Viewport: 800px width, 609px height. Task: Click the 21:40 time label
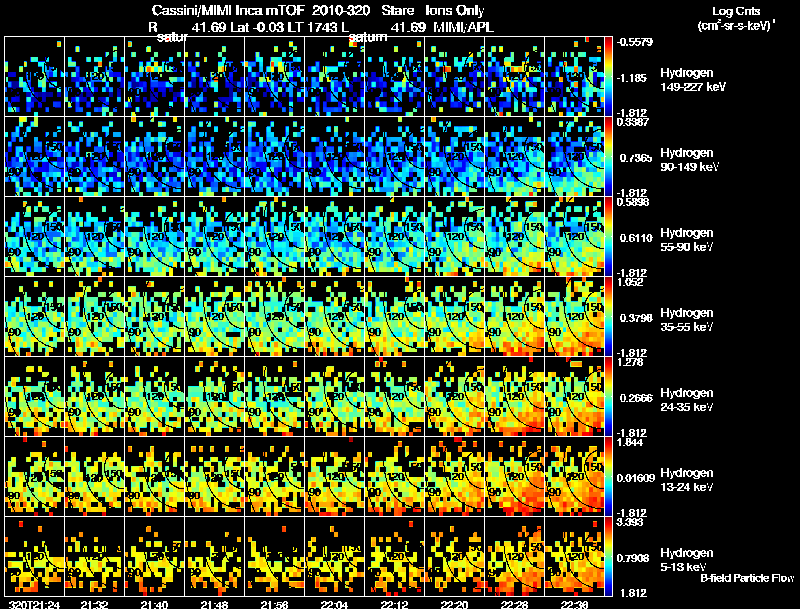(155, 605)
